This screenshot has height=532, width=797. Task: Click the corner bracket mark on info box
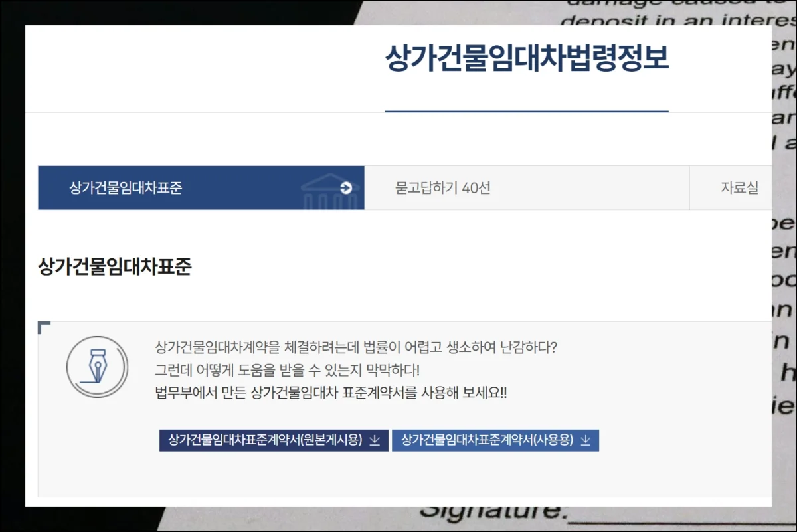44,327
